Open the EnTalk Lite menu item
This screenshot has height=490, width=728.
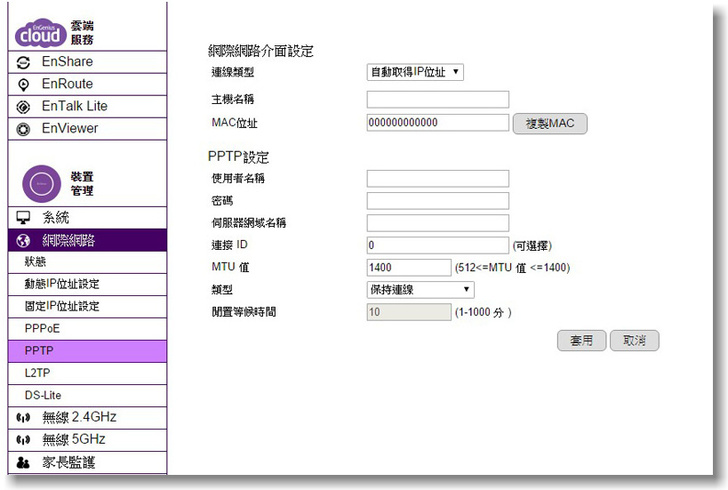pos(87,106)
